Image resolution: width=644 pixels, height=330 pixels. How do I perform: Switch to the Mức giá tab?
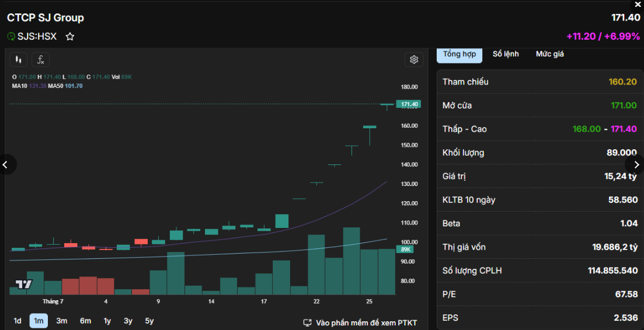(549, 54)
